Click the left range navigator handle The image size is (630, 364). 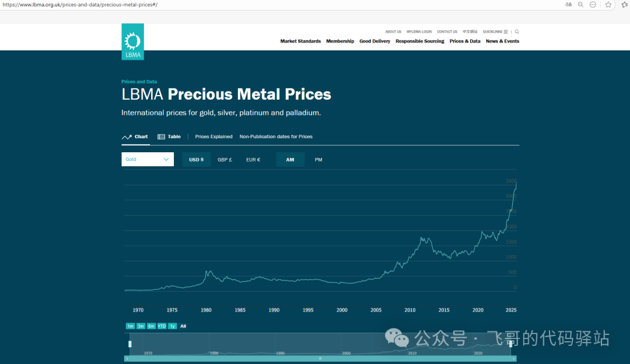click(129, 344)
